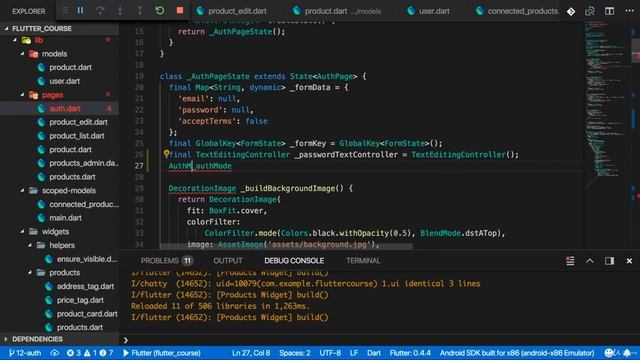Click the Ln 27, Col 8 position indicator
The image size is (640, 360).
coord(251,353)
